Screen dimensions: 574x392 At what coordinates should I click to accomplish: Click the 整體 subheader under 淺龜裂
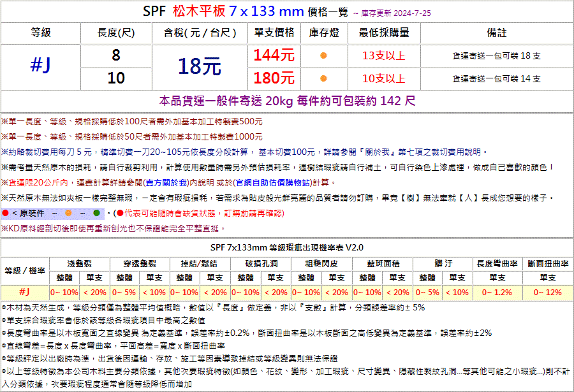click(64, 277)
